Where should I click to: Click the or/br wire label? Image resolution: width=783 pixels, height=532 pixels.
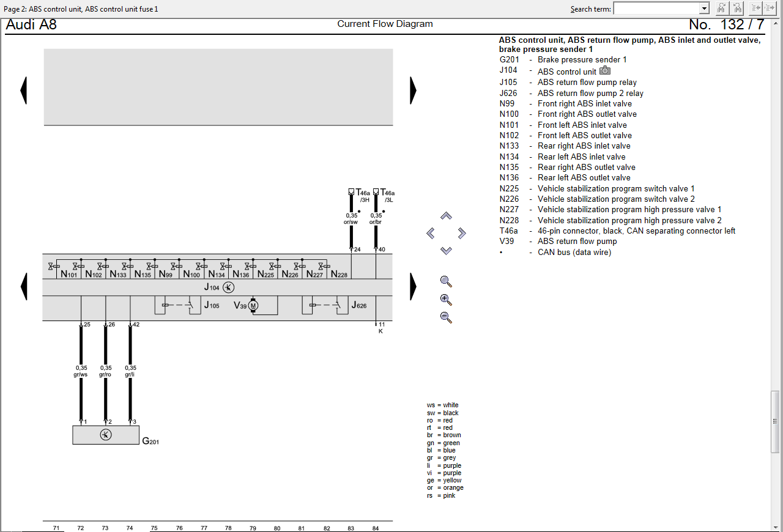(x=376, y=222)
